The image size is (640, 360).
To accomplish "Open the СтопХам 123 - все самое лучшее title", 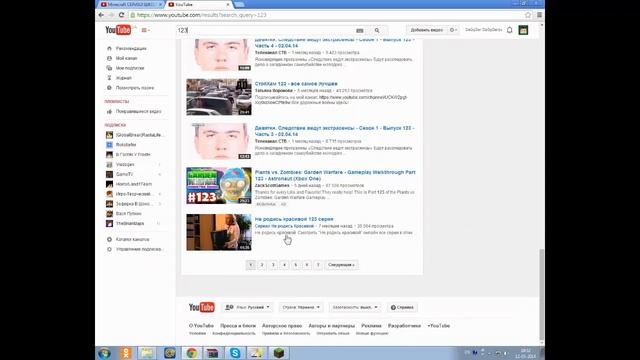I will click(296, 84).
